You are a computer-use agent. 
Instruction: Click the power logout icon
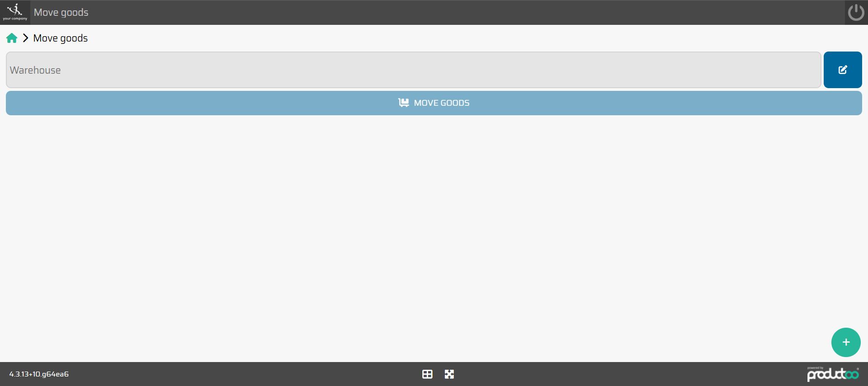click(856, 12)
